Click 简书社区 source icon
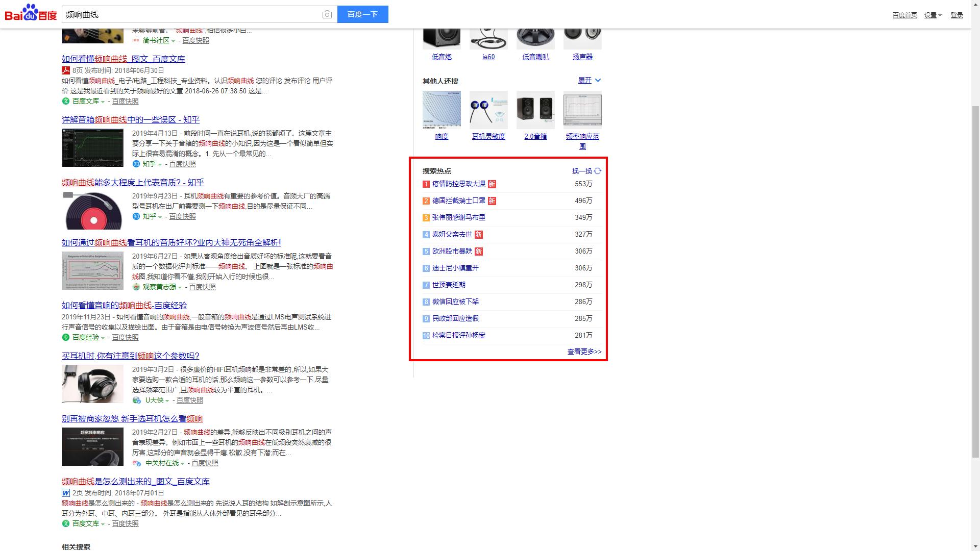Viewport: 980px width, 551px height. click(136, 40)
